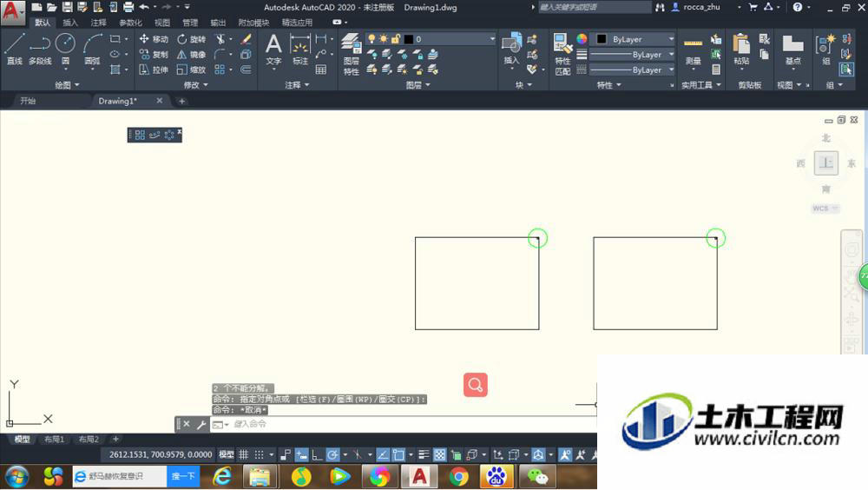
Task: Select the Circle (圆) tool
Action: 65,50
